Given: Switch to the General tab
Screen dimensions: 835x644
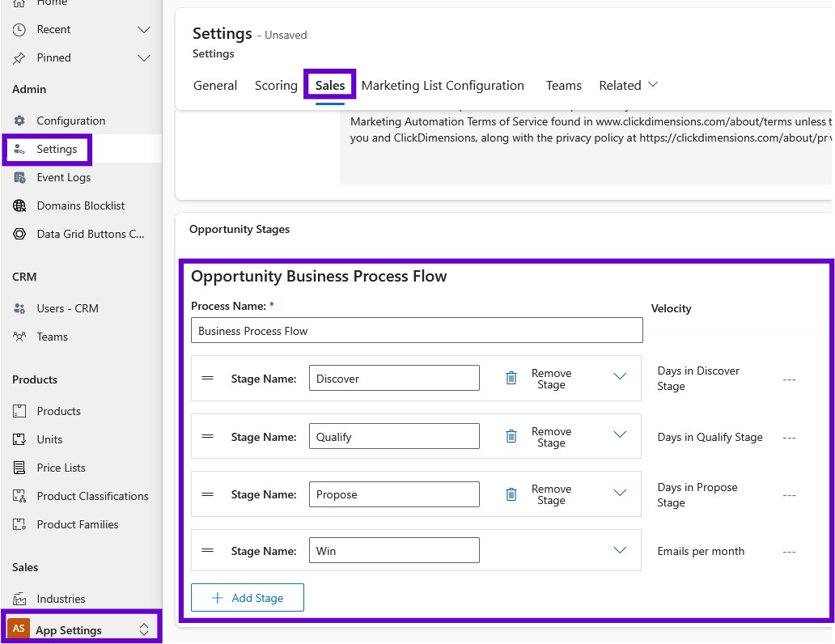Looking at the screenshot, I should click(215, 86).
